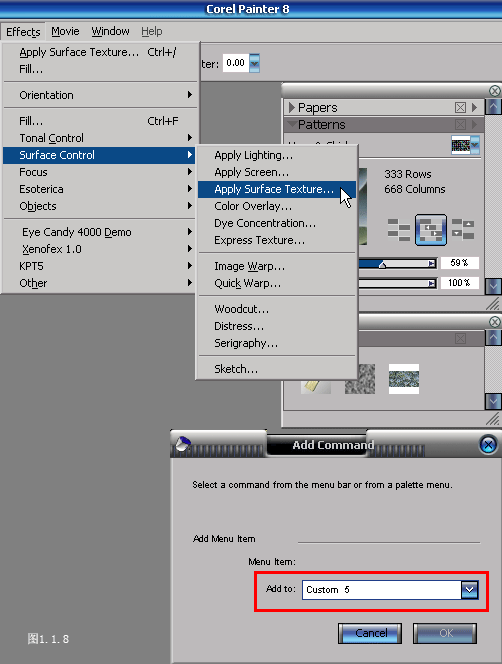Open the Papers panel menu arrow
Screen dimensions: 502x664
coord(474,108)
